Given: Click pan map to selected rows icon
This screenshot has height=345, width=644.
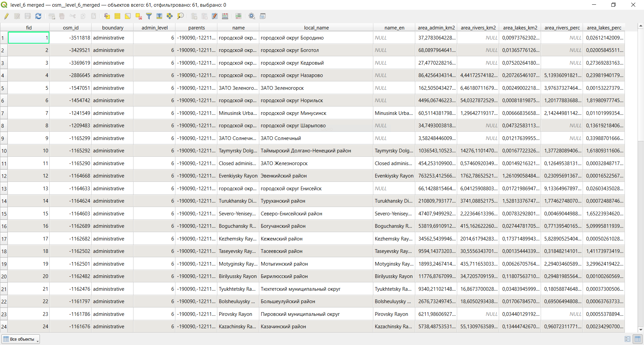Looking at the screenshot, I should coord(170,16).
